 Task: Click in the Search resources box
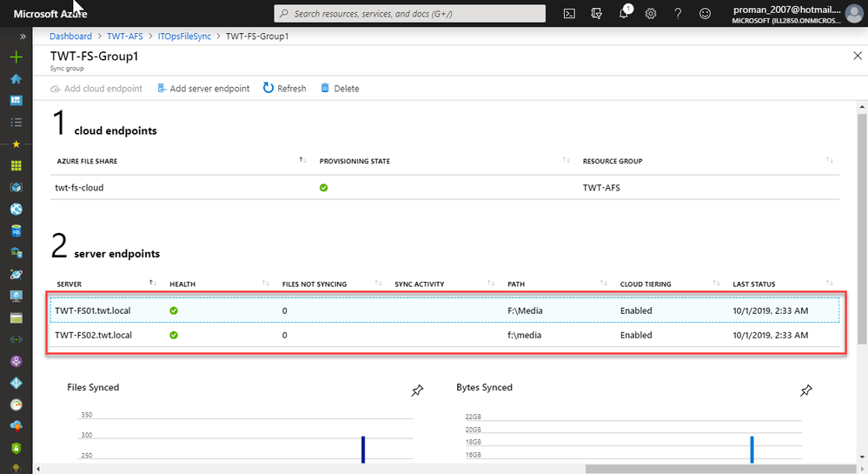[409, 14]
